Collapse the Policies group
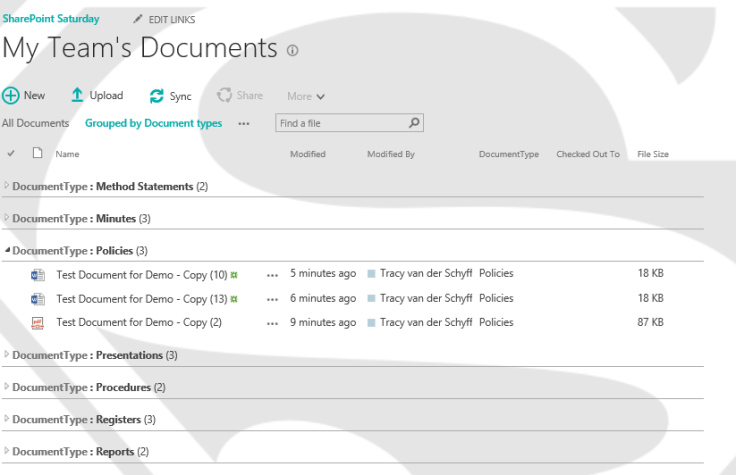 [x=8, y=251]
